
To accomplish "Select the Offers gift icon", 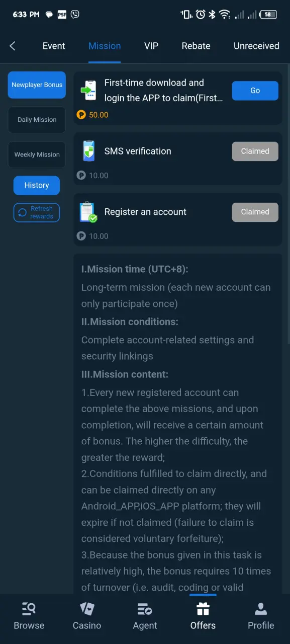I will coord(203,609).
